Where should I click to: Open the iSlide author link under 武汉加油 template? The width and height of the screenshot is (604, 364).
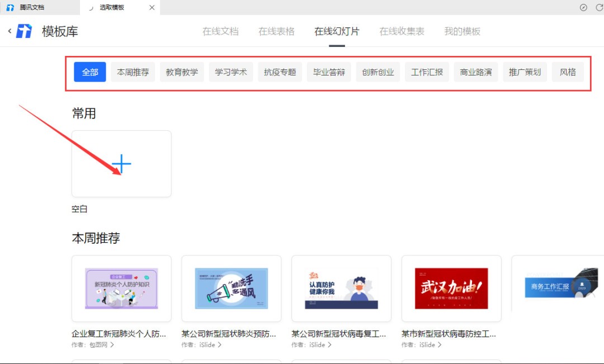tap(430, 345)
